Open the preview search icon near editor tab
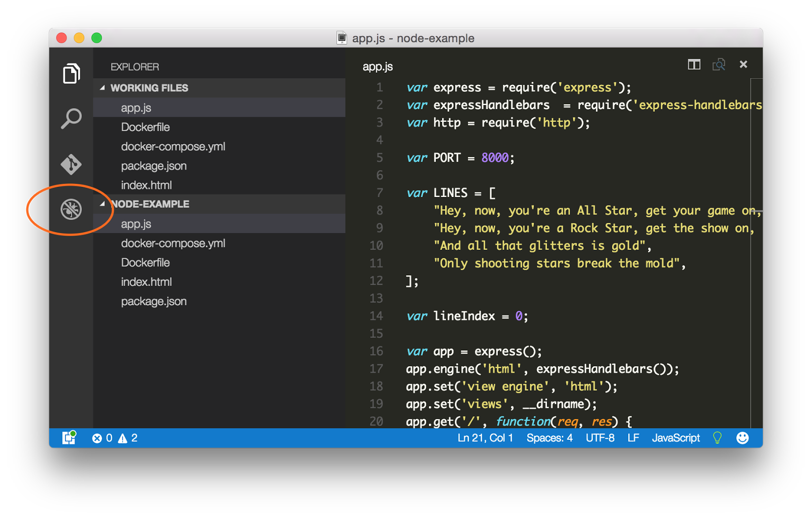The height and width of the screenshot is (518, 812). 719,64
